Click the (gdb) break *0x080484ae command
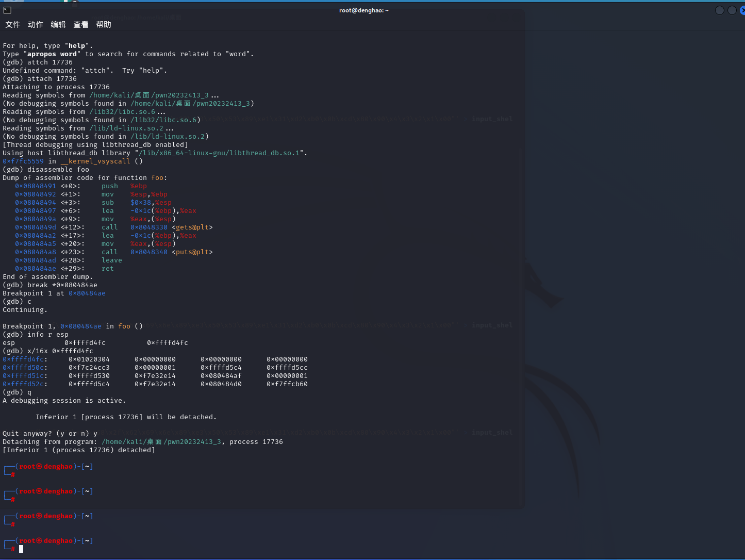 click(50, 285)
